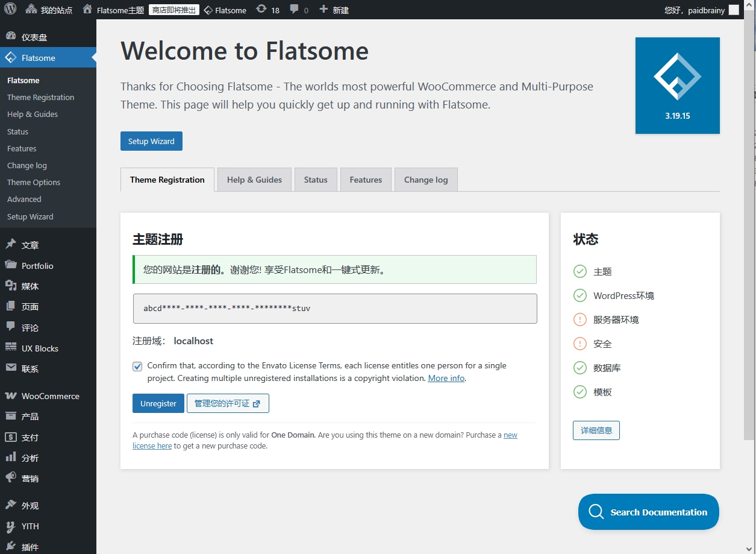Open 仪表盘 dashboard in sidebar
The image size is (756, 554).
click(x=48, y=37)
